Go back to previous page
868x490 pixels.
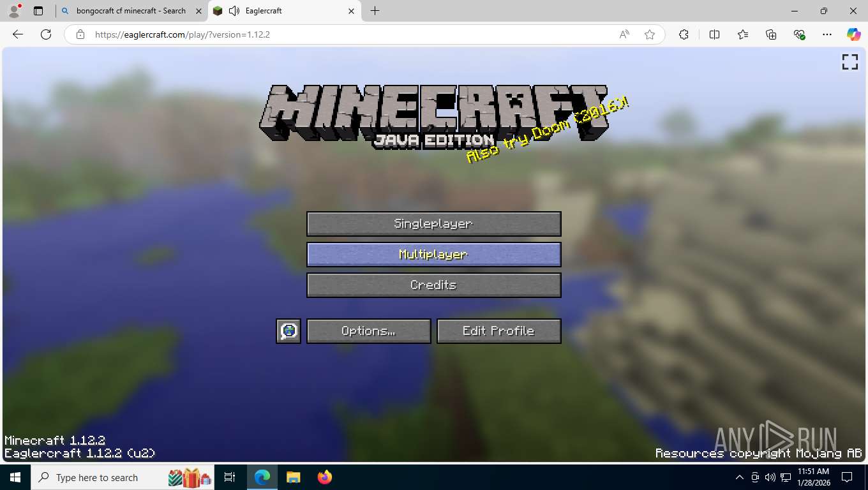coord(18,34)
